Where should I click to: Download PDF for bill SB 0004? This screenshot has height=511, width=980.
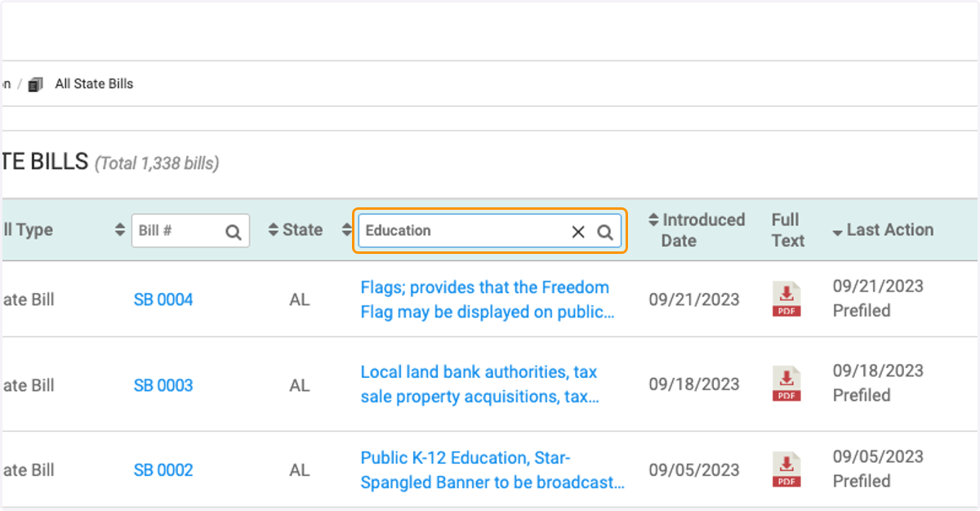point(787,300)
